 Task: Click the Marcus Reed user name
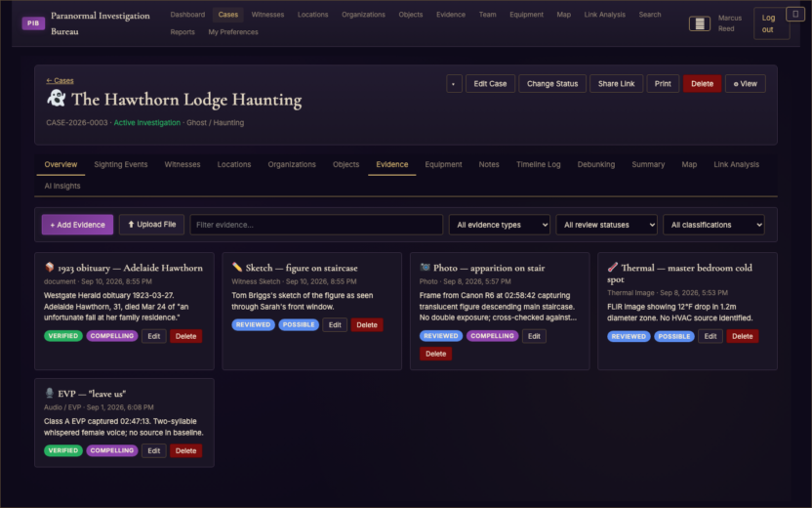pyautogui.click(x=729, y=23)
